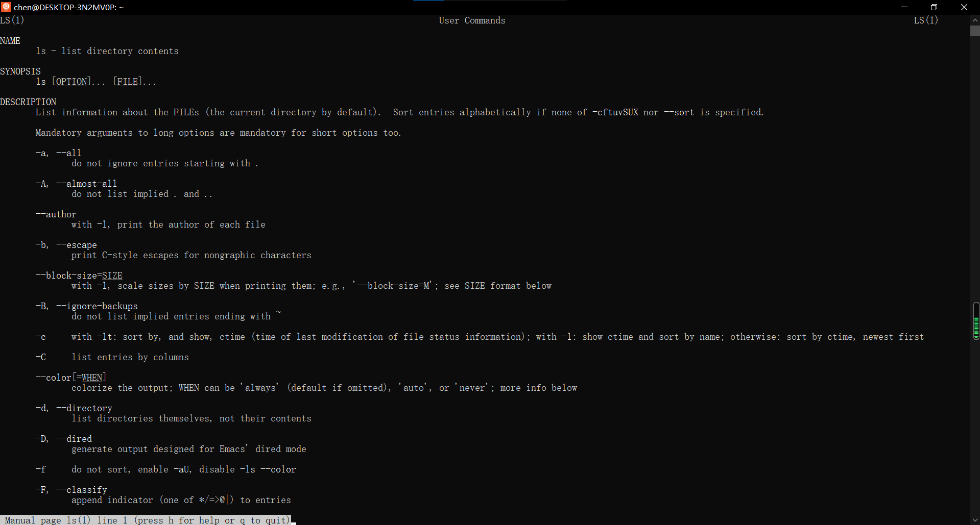Click the '-b, --escape' option line
Viewport: 980px width, 525px height.
tap(66, 245)
